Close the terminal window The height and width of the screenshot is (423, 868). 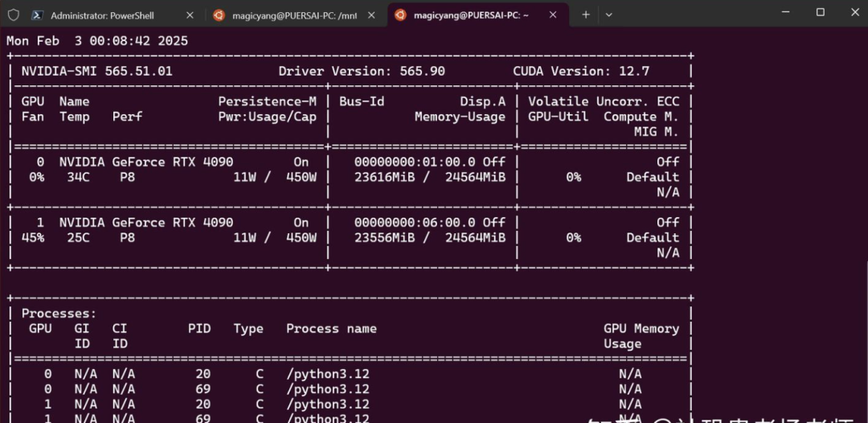pos(854,11)
